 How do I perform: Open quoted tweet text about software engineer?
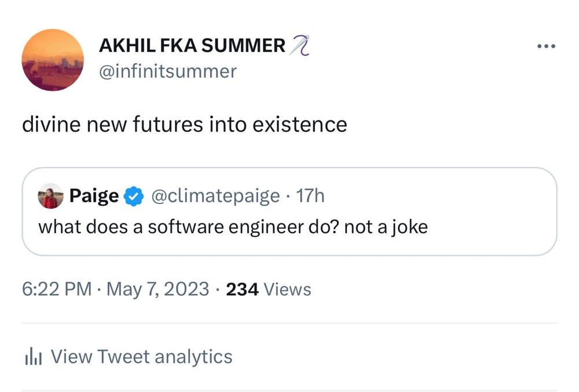click(x=233, y=226)
